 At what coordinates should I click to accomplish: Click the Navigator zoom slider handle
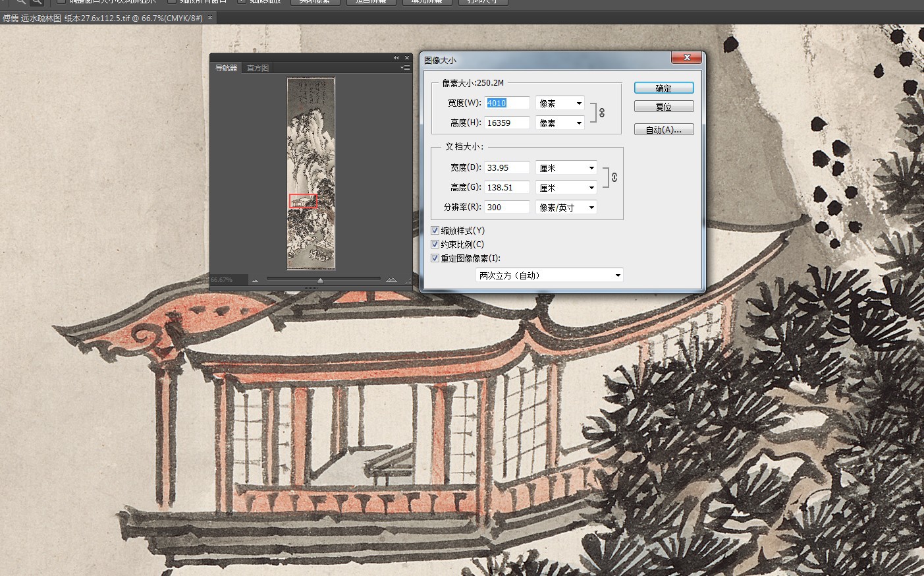coord(320,281)
